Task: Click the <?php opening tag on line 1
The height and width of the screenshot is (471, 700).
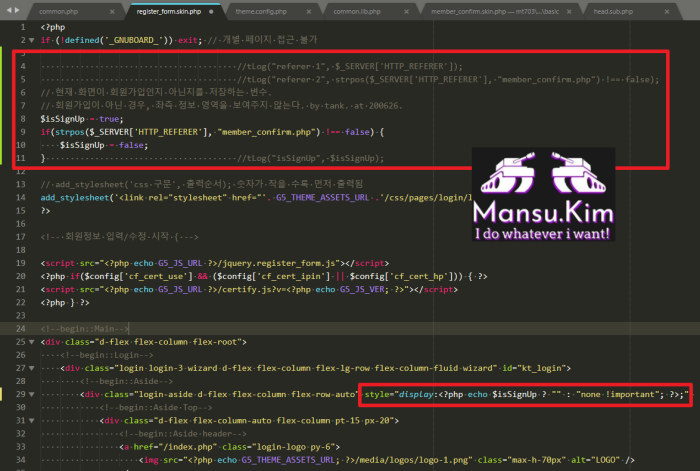Action: click(x=53, y=27)
